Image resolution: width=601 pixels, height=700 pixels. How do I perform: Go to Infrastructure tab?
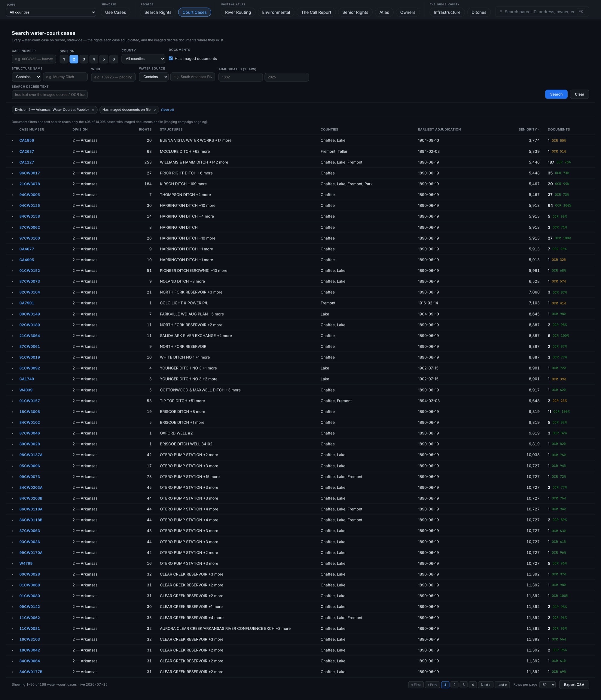point(447,13)
